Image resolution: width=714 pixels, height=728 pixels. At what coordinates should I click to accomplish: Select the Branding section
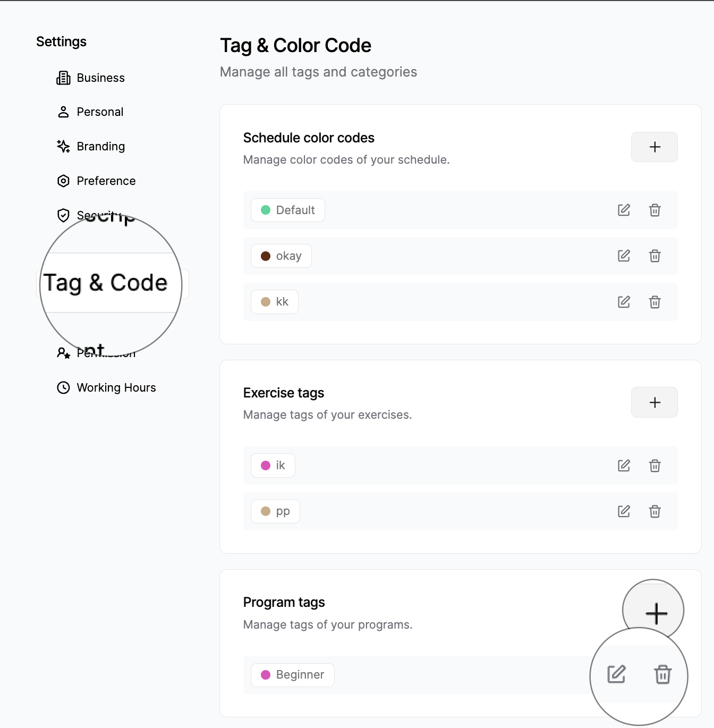[x=100, y=146]
